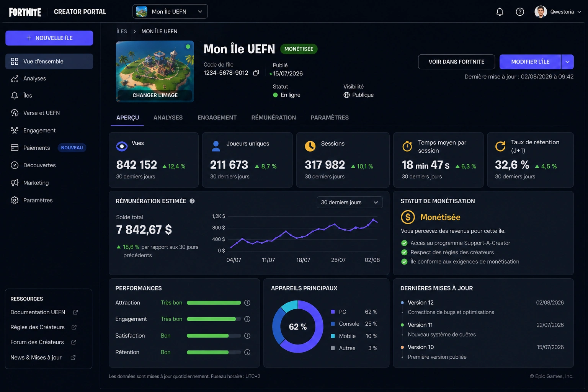Screen dimensions: 588x392
Task: Open the 30 derniers jours period dropdown
Action: point(350,202)
